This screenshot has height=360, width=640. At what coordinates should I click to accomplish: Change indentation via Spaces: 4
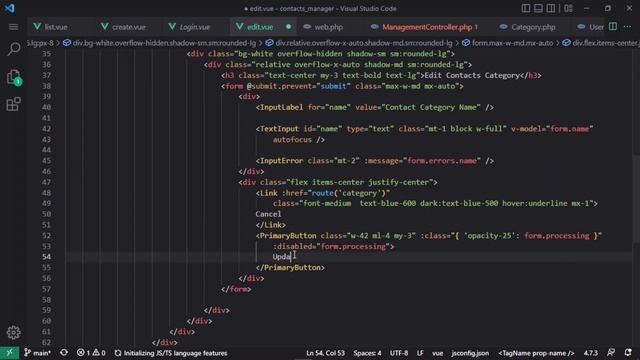(x=367, y=353)
